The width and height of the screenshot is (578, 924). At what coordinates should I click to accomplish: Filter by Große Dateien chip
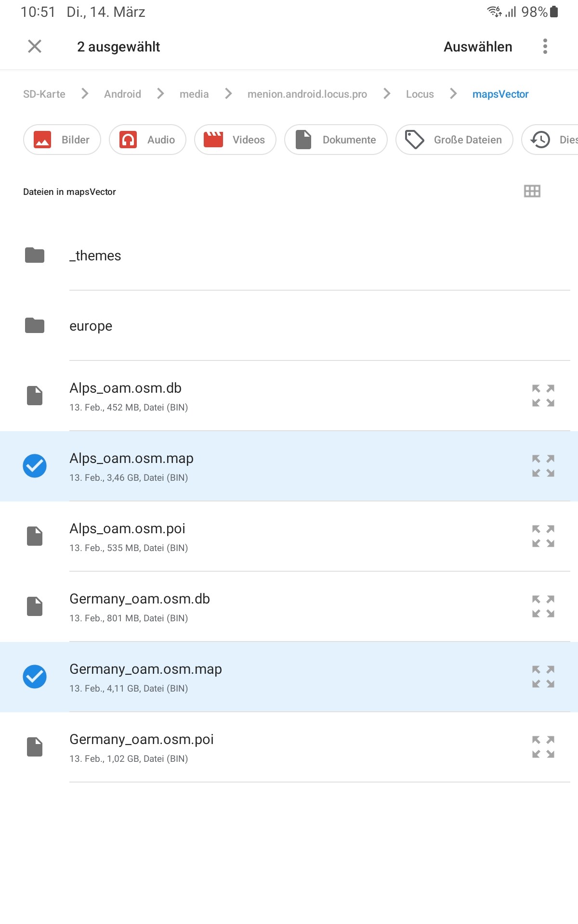(454, 140)
